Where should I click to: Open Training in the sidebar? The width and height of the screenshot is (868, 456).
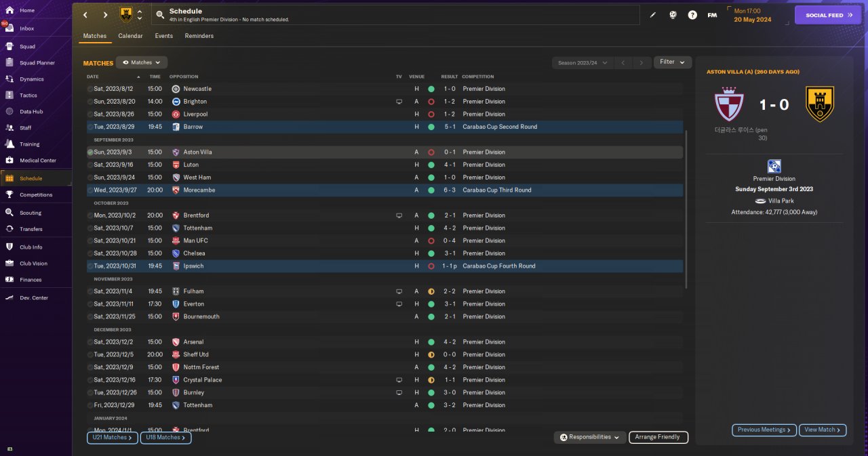click(29, 144)
